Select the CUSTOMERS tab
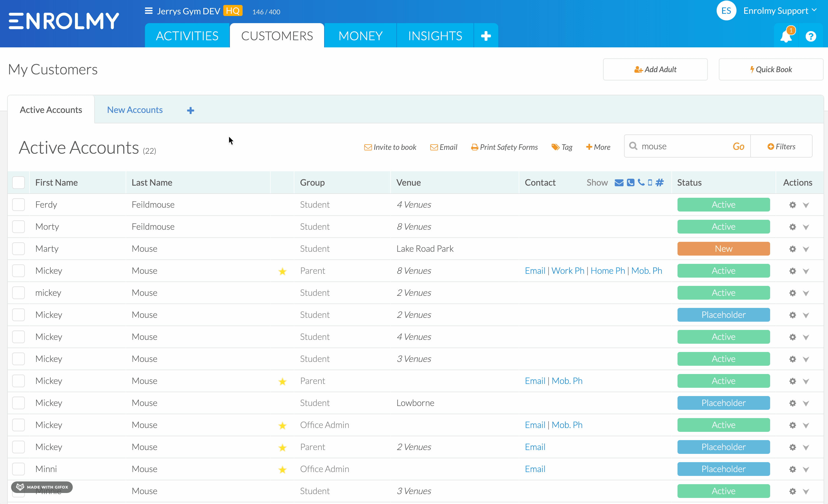This screenshot has height=504, width=828. (x=277, y=36)
